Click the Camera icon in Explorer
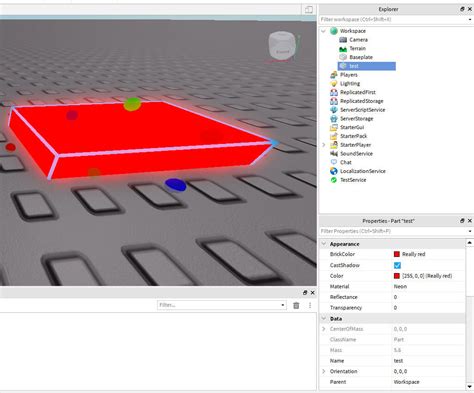Viewport: 474px width, 393px height. tap(343, 40)
